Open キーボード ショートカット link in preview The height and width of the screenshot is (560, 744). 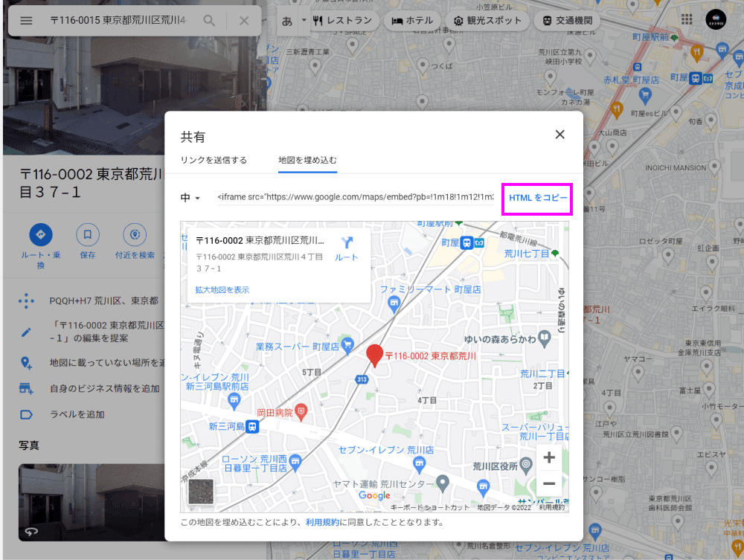coord(430,507)
